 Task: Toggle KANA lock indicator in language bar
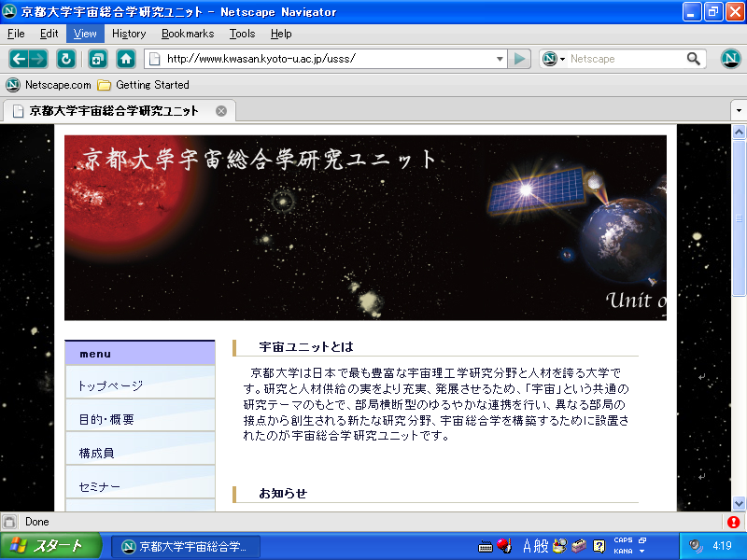click(x=623, y=551)
